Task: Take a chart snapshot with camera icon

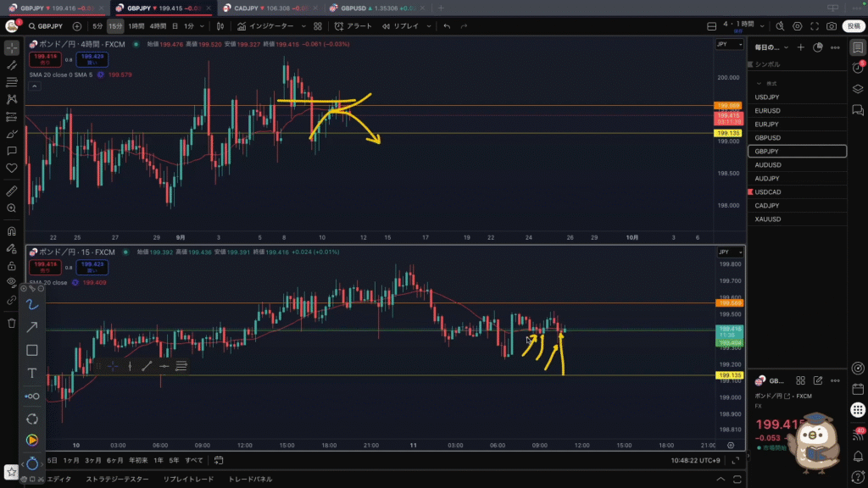Action: pos(832,26)
